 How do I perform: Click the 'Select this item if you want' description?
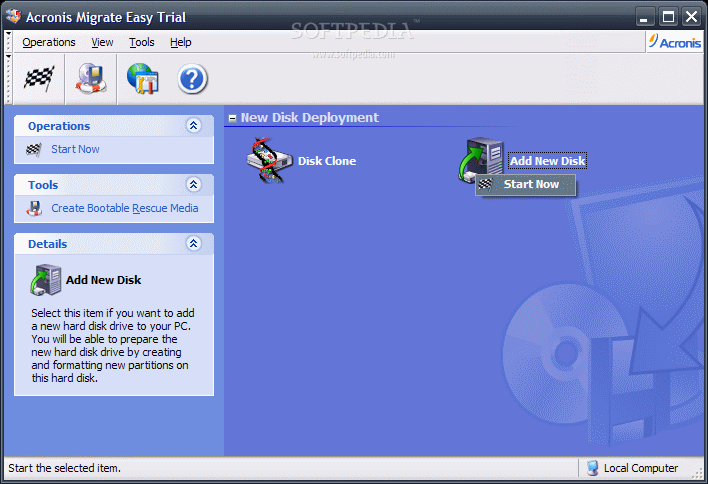pos(113,345)
